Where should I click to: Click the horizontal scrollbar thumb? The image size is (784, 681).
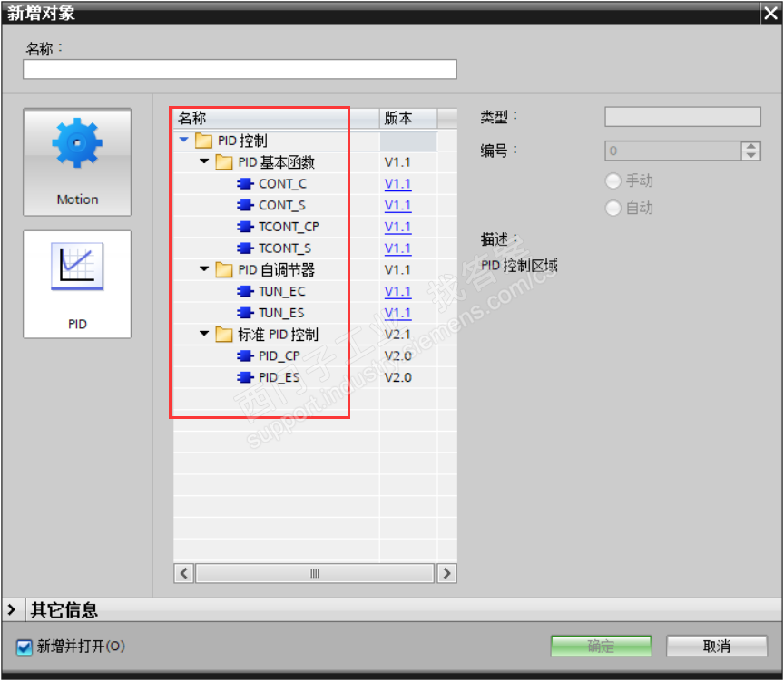315,573
